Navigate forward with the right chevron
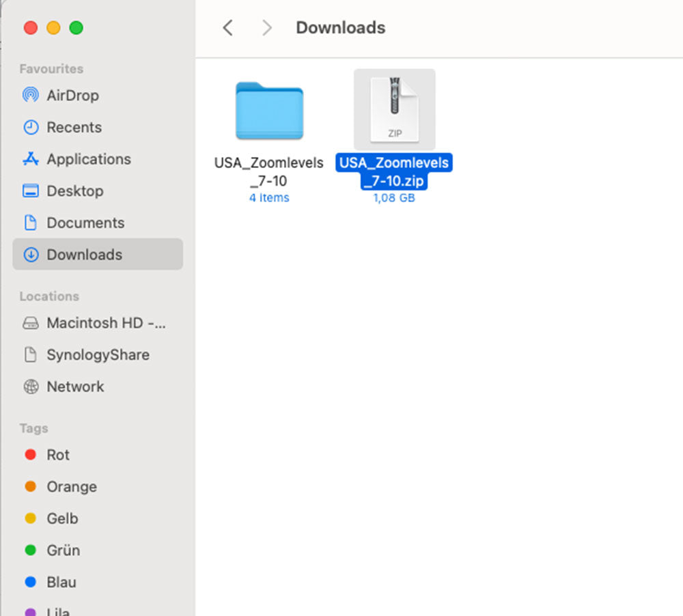The height and width of the screenshot is (616, 683). point(267,28)
